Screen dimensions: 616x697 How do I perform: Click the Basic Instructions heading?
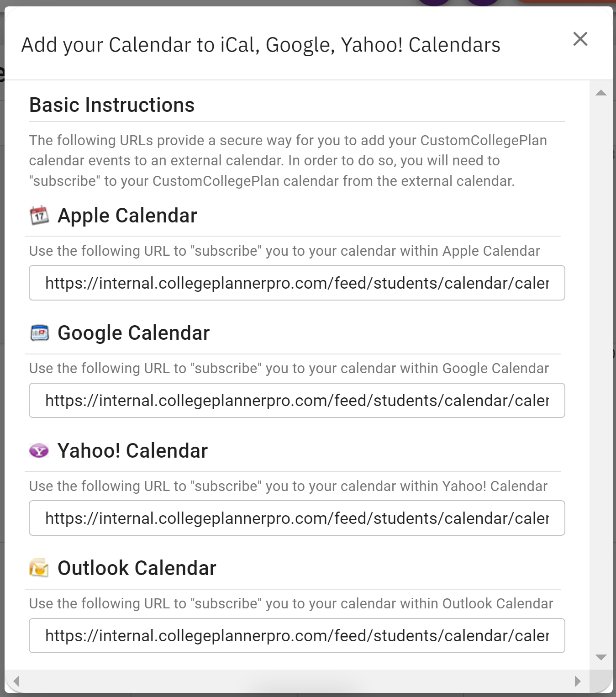112,105
